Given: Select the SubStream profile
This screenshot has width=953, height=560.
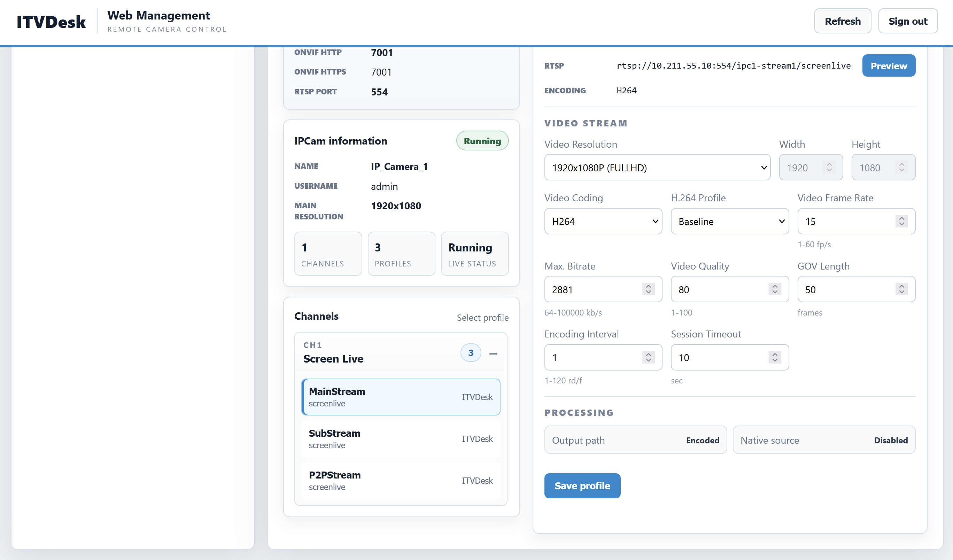Looking at the screenshot, I should coord(401,438).
